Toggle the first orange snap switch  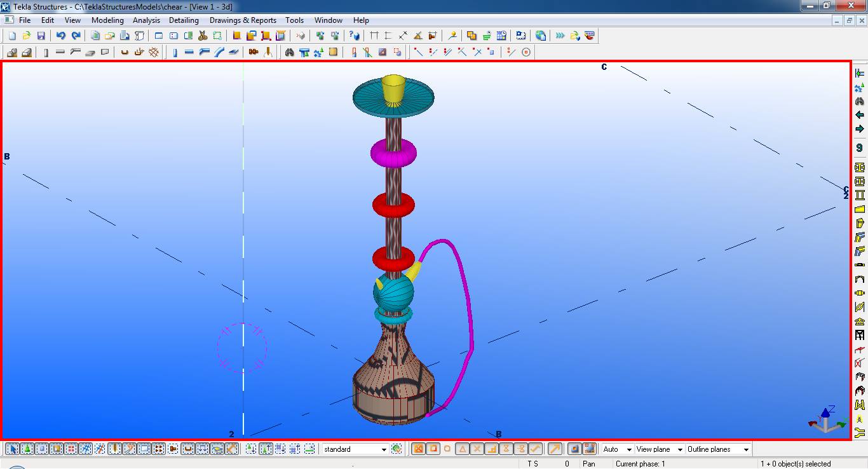click(x=418, y=449)
